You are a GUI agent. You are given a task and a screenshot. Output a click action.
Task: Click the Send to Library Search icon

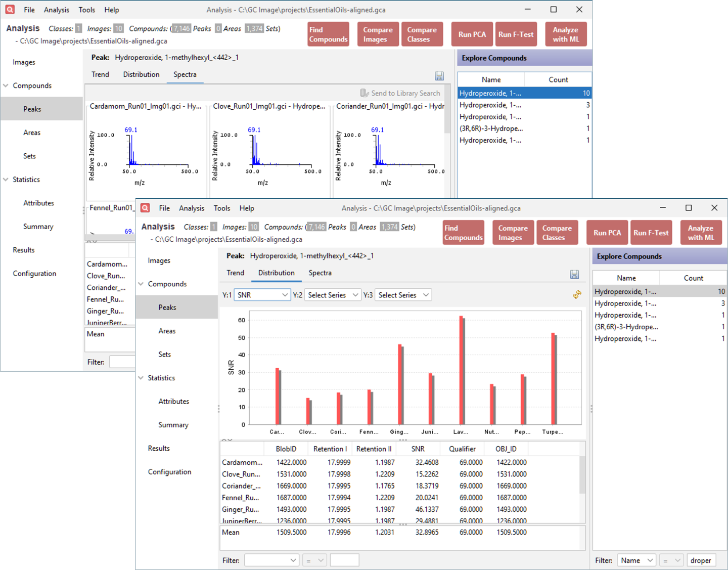click(365, 93)
